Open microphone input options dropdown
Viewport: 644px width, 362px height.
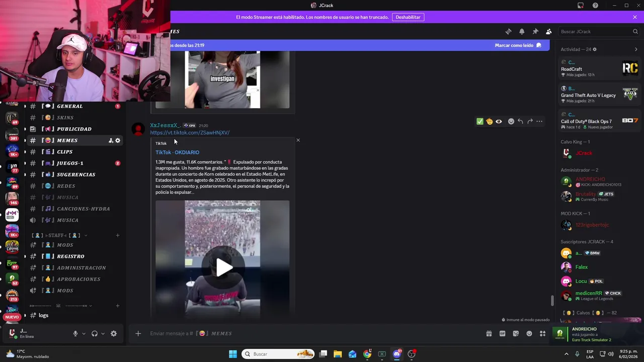pos(84,333)
